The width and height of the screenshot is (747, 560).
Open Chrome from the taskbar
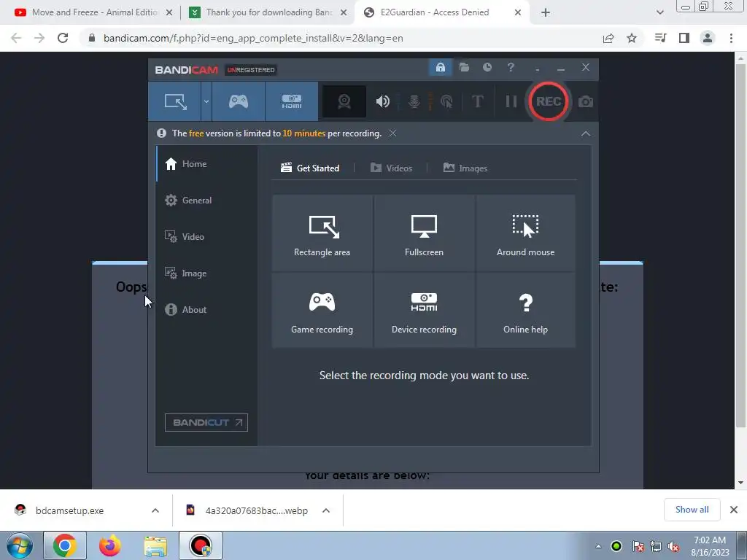65,545
